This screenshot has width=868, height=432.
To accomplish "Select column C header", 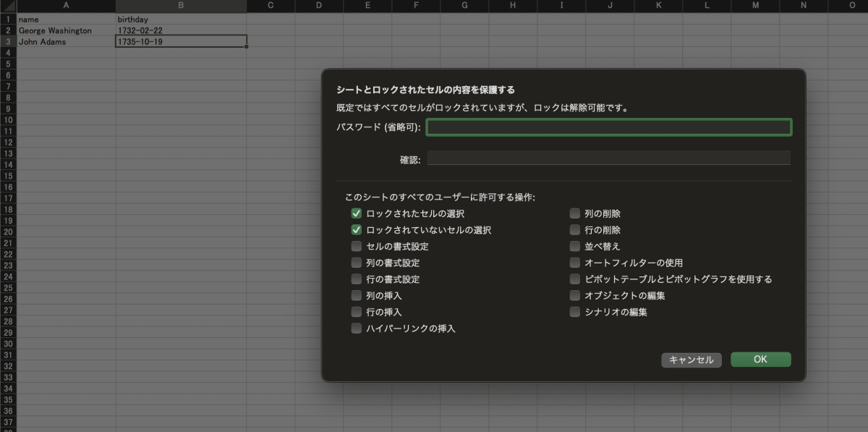I will (271, 6).
